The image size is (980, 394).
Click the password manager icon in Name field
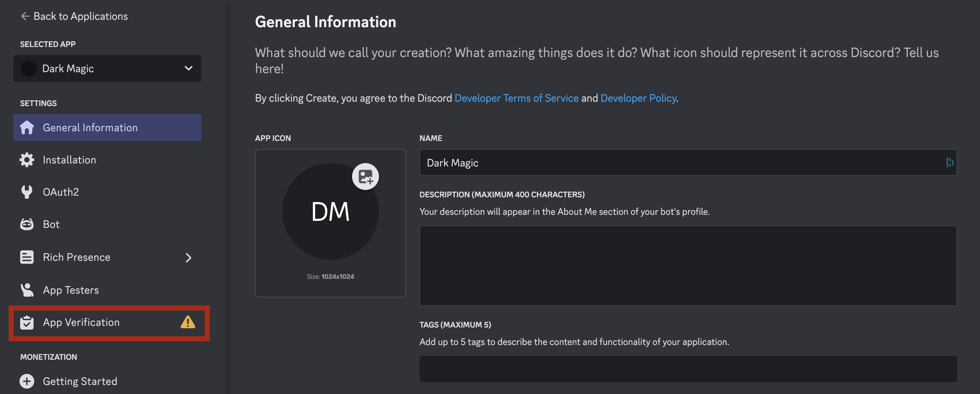(949, 163)
